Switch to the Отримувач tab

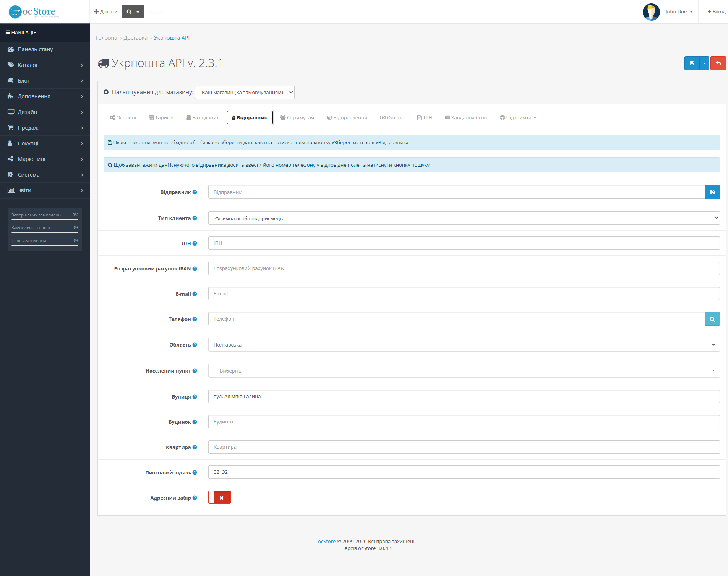(297, 117)
